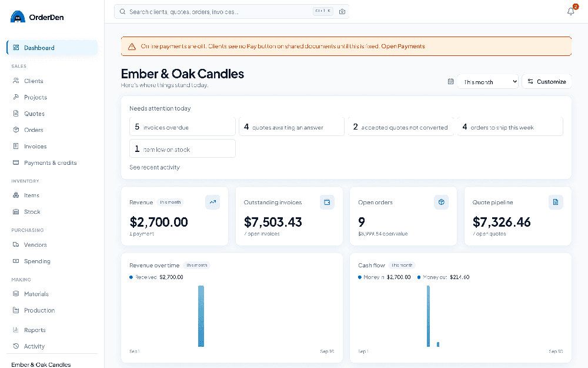Click the tall revenue bar in chart
The height and width of the screenshot is (368, 588).
click(201, 316)
